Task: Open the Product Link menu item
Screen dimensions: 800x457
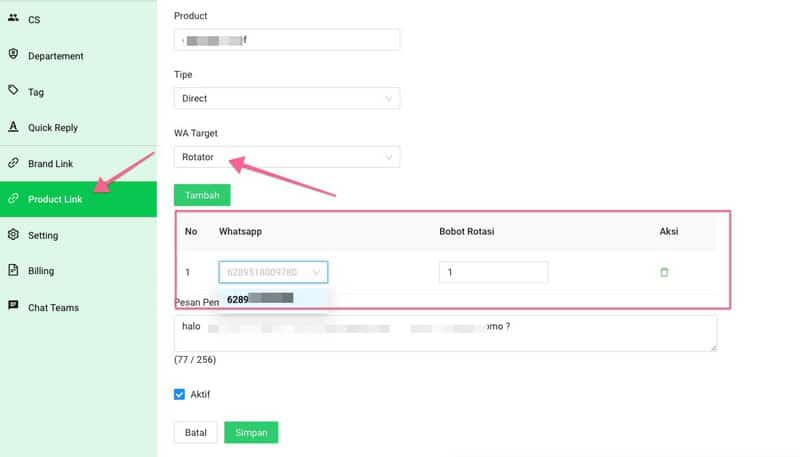Action: 55,199
